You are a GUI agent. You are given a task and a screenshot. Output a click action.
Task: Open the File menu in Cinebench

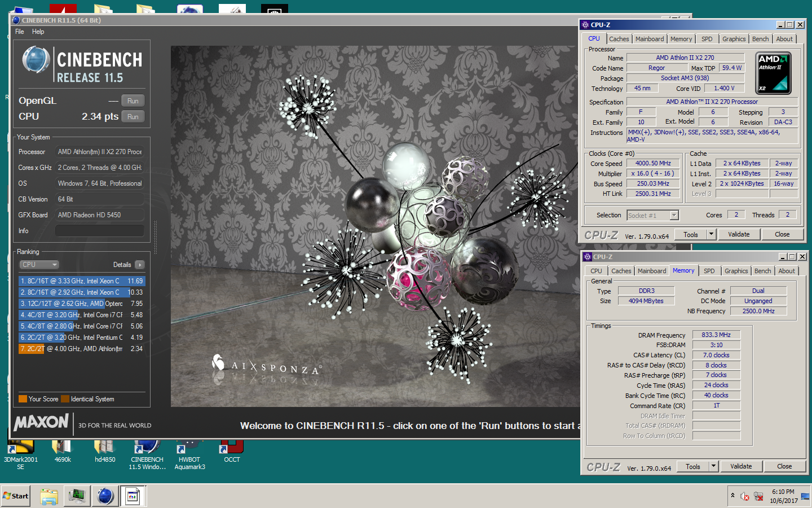coord(20,32)
